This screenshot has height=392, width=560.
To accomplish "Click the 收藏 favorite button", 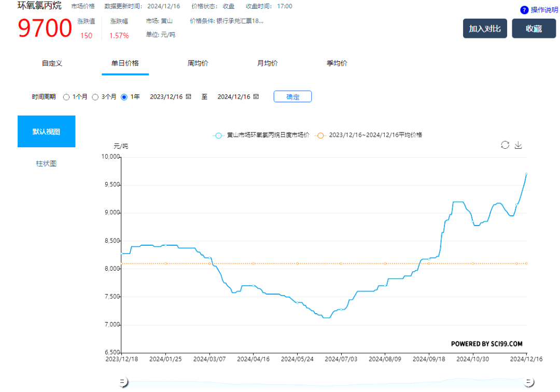I will 534,29.
